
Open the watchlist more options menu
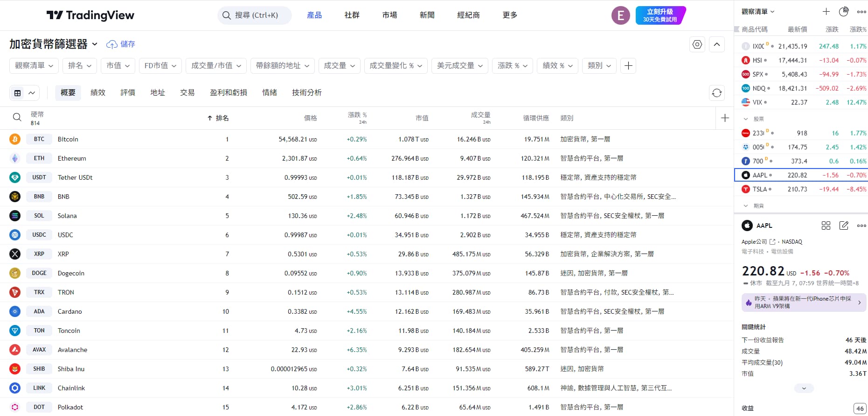[x=861, y=12]
